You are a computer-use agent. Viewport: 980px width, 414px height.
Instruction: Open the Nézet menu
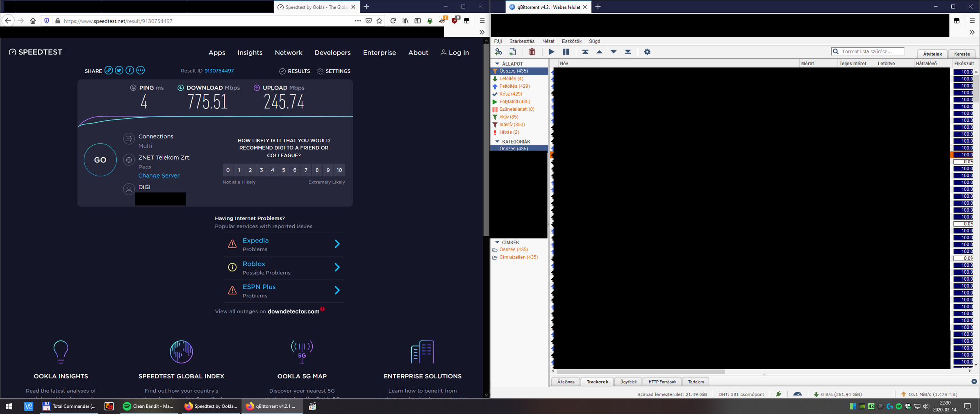tap(548, 41)
